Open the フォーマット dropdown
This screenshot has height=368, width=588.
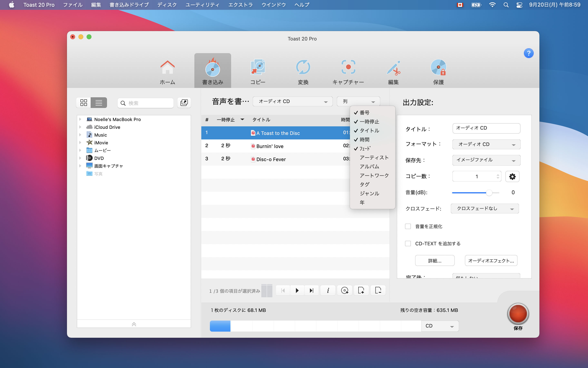click(x=486, y=144)
